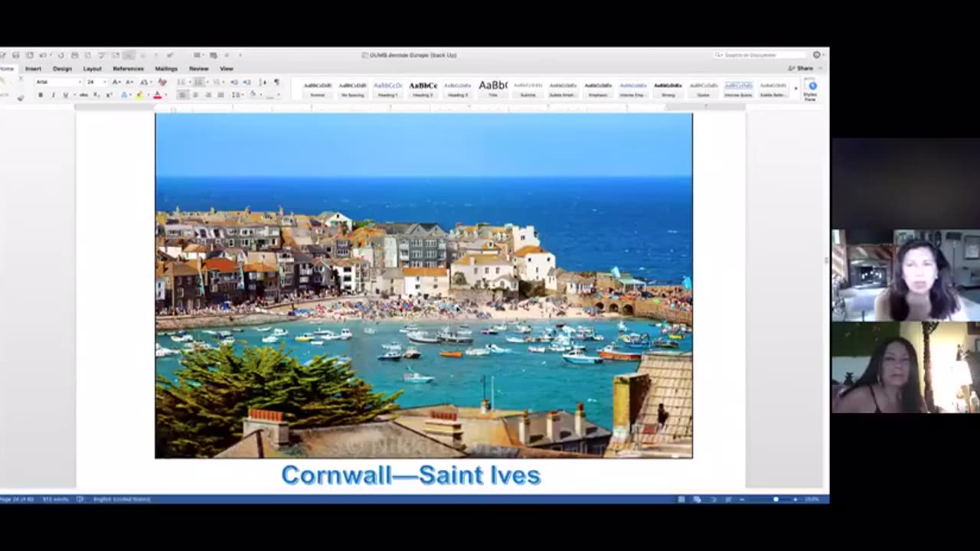Image resolution: width=980 pixels, height=551 pixels.
Task: Clear all formatting with the eraser icon
Action: 162,82
